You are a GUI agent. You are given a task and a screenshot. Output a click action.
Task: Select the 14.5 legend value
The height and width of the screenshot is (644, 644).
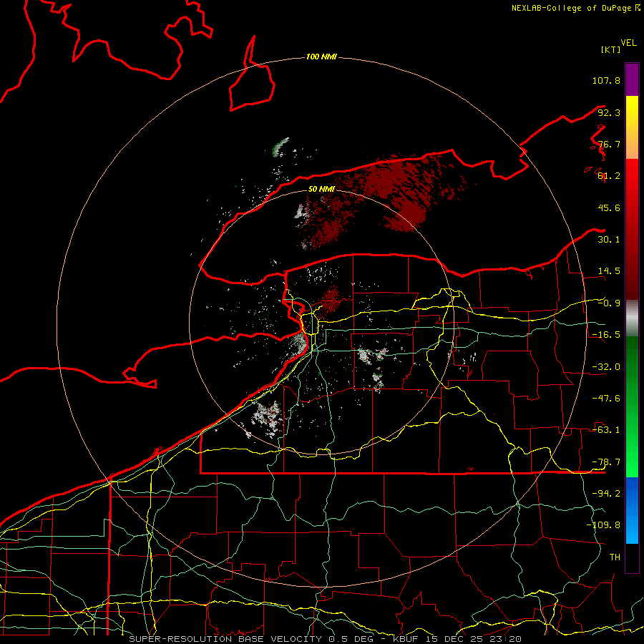(609, 271)
